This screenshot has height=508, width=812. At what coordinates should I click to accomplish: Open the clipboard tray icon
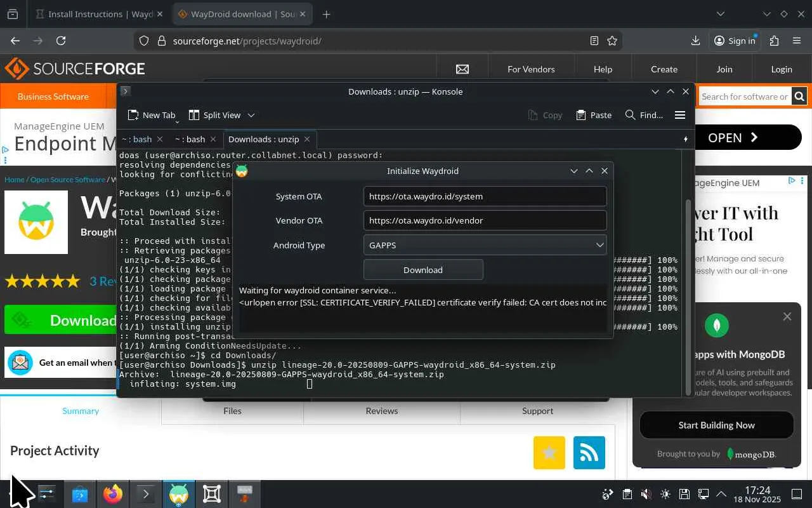[627, 494]
